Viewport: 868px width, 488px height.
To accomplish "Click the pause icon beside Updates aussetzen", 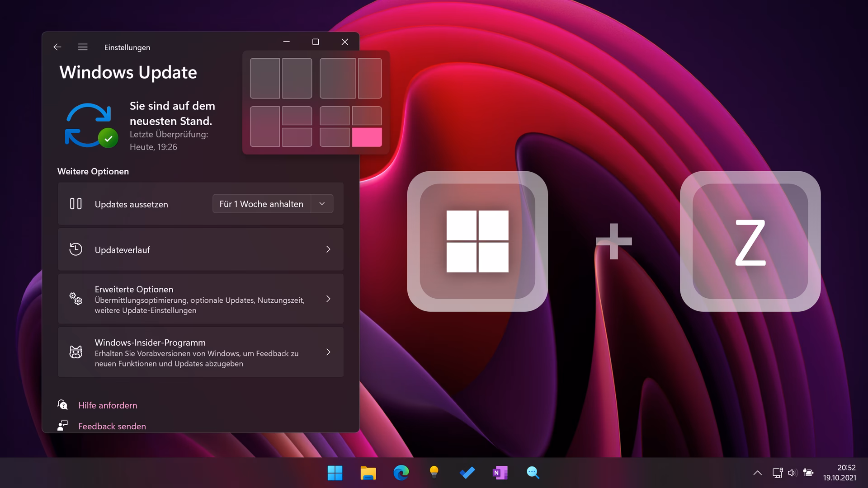I will [x=76, y=204].
